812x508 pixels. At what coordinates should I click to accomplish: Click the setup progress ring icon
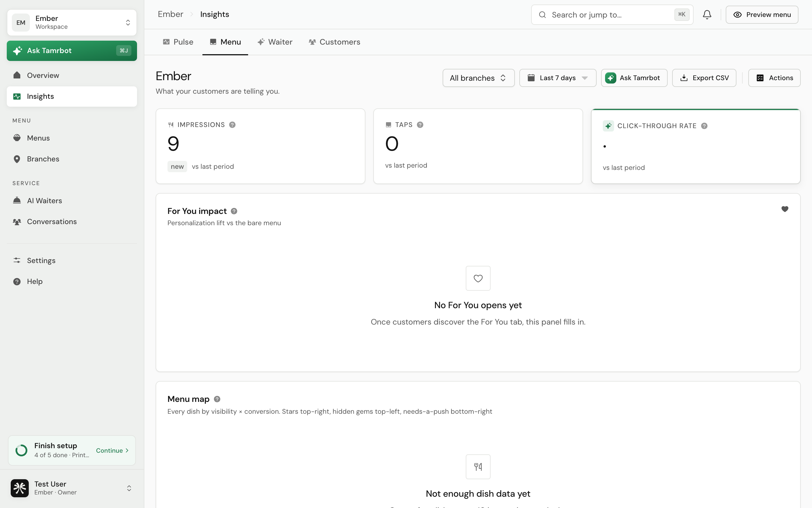[x=21, y=450]
